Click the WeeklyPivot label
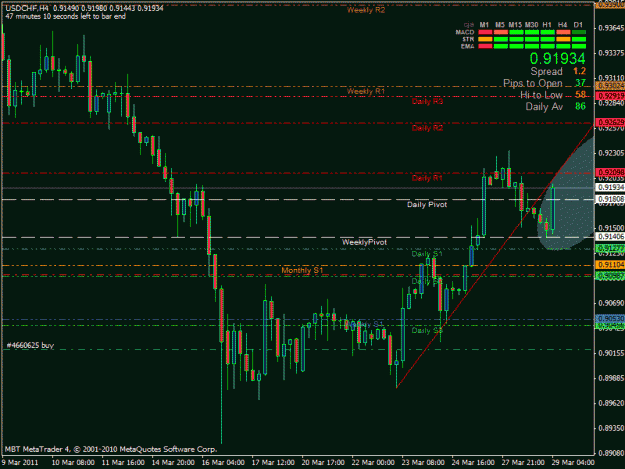The width and height of the screenshot is (625, 469). tap(364, 242)
